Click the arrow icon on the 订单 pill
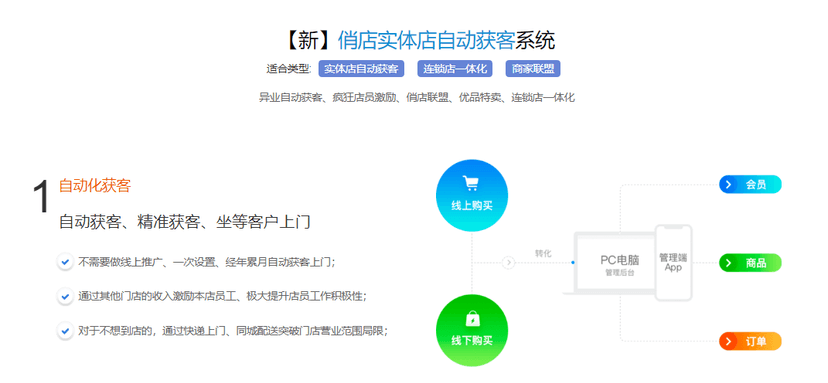The image size is (828, 383). tap(729, 341)
